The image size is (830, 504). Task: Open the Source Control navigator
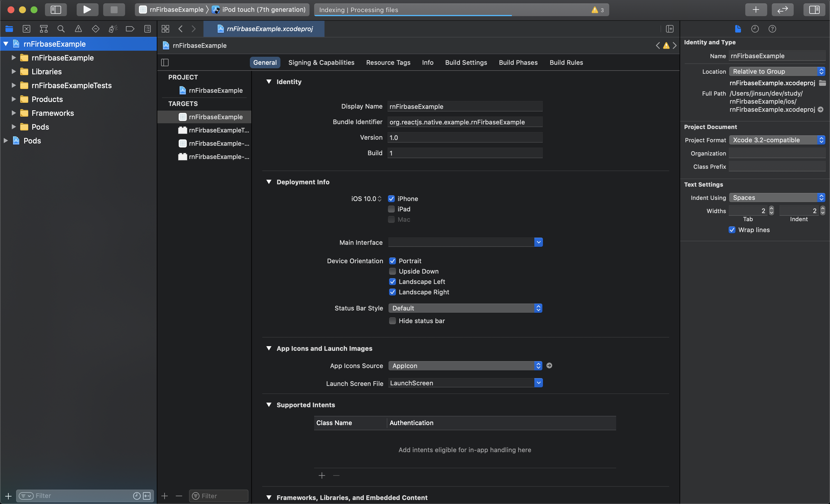point(26,29)
